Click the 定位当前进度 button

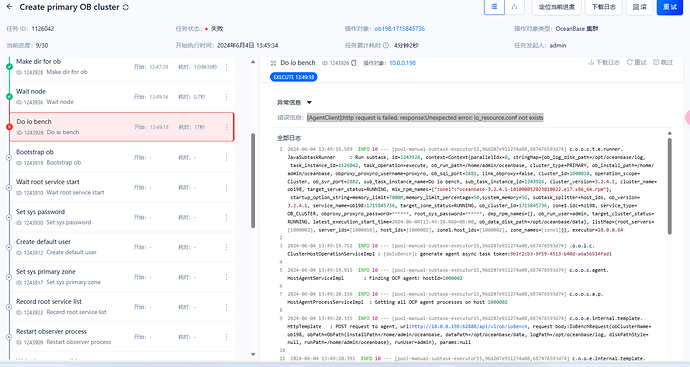(x=557, y=7)
